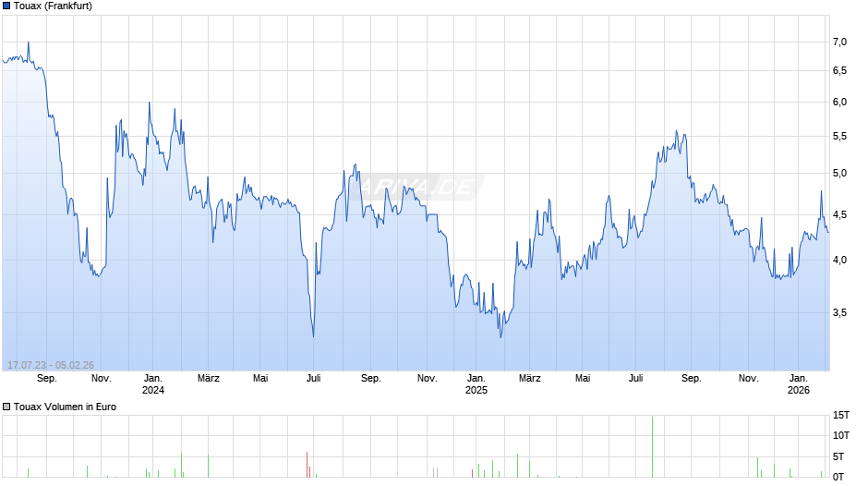Click the 5,5 price axis label
The width and height of the screenshot is (868, 486).
(839, 137)
